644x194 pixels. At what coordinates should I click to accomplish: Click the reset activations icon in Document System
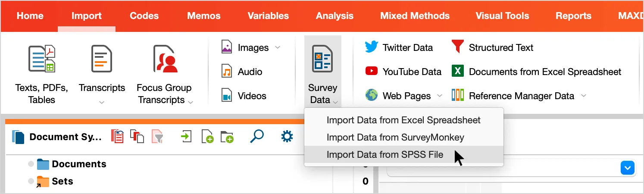point(117,137)
